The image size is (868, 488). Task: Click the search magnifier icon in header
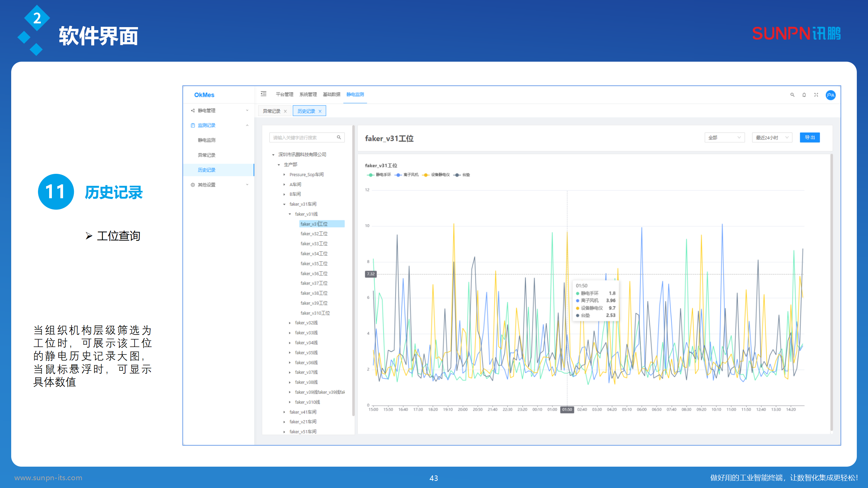[x=792, y=95]
